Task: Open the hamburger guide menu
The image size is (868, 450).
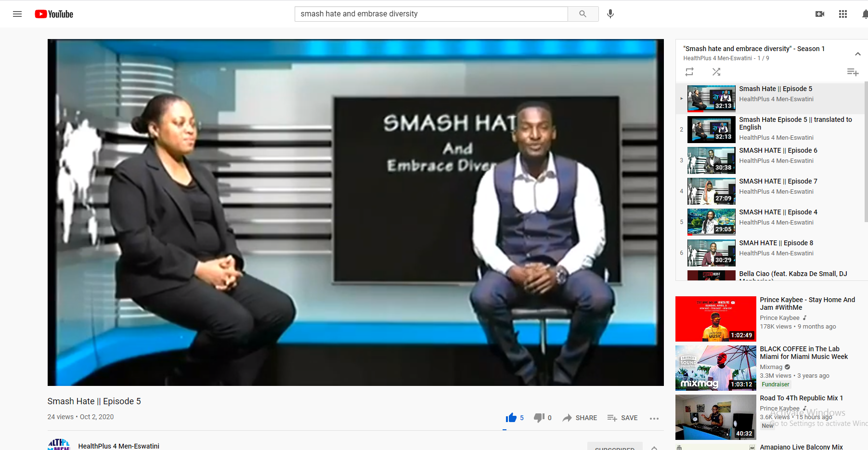Action: tap(17, 14)
